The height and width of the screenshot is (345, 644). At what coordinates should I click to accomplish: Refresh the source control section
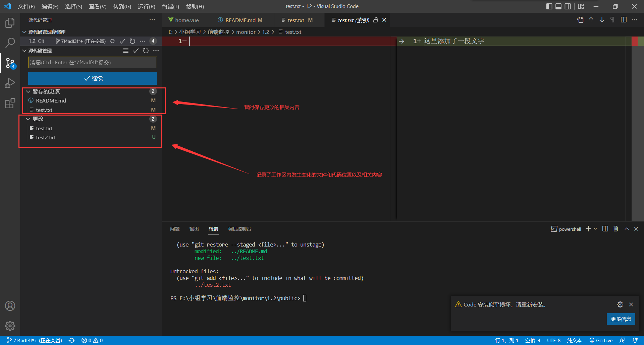pos(146,51)
